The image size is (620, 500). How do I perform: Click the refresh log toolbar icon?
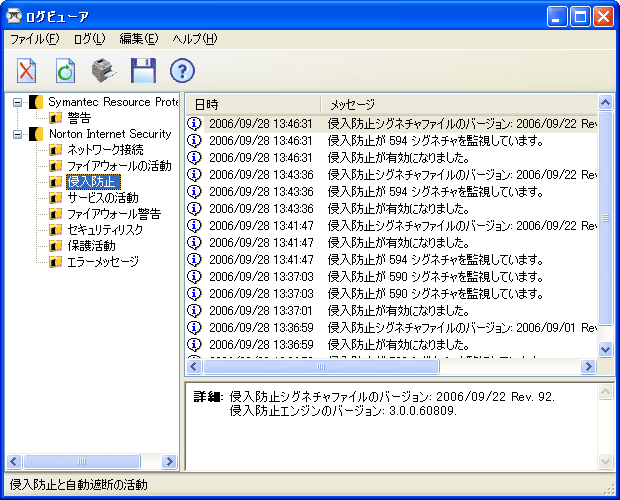click(x=65, y=71)
